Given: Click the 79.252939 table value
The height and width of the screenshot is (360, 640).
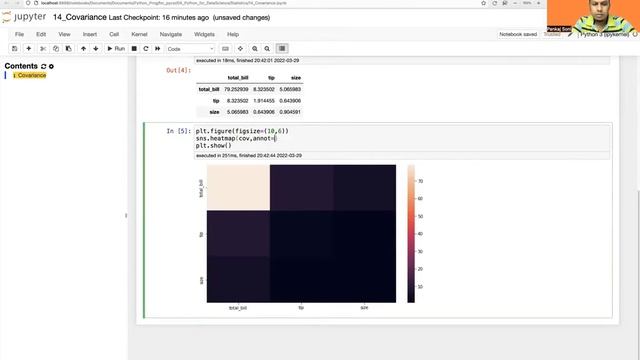Looking at the screenshot, I should point(236,89).
